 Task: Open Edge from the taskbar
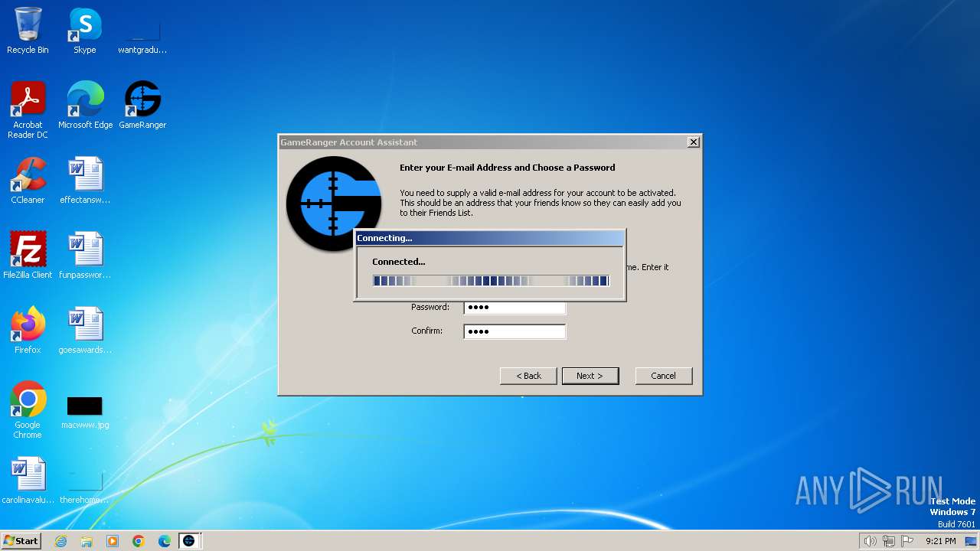click(x=165, y=541)
